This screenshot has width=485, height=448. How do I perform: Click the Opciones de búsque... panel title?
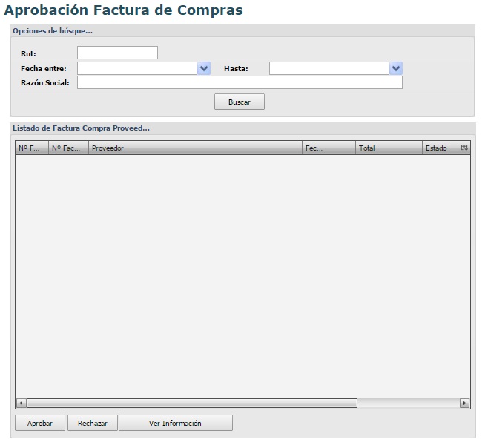pyautogui.click(x=53, y=31)
